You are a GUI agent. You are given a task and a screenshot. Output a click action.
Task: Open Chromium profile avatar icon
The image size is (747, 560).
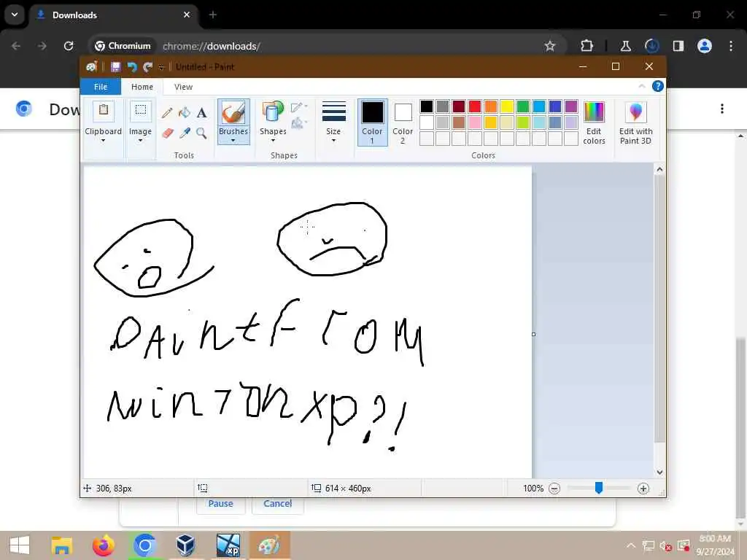coord(704,46)
